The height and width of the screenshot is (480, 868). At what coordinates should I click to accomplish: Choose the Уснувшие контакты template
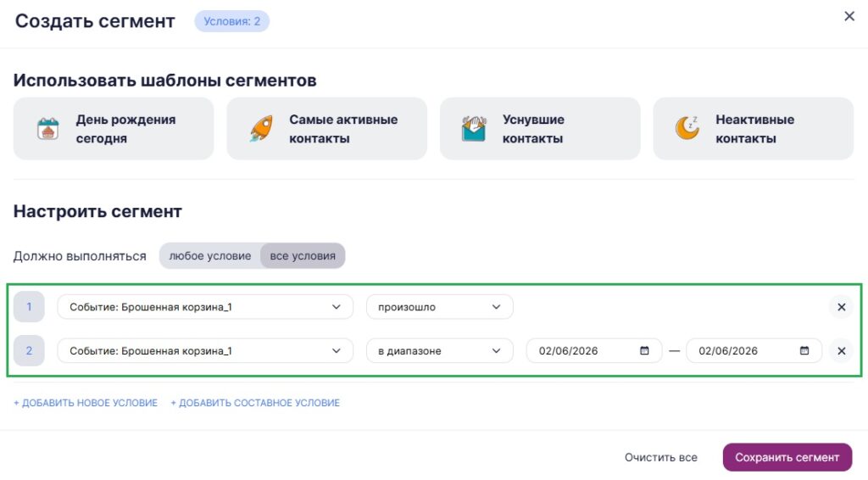[540, 128]
